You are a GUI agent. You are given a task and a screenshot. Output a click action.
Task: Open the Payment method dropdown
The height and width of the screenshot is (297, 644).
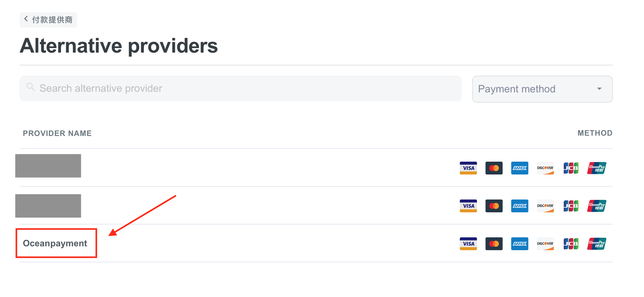[542, 89]
